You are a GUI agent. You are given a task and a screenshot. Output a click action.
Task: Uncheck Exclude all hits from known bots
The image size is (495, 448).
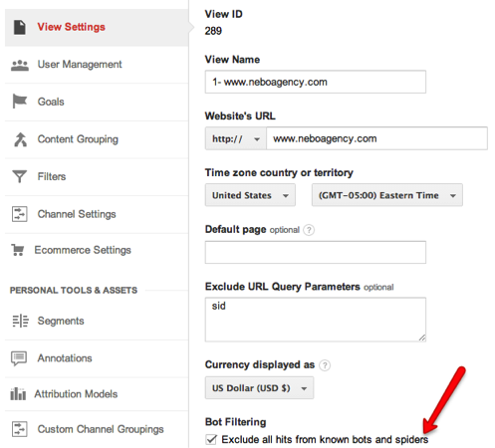(x=211, y=439)
